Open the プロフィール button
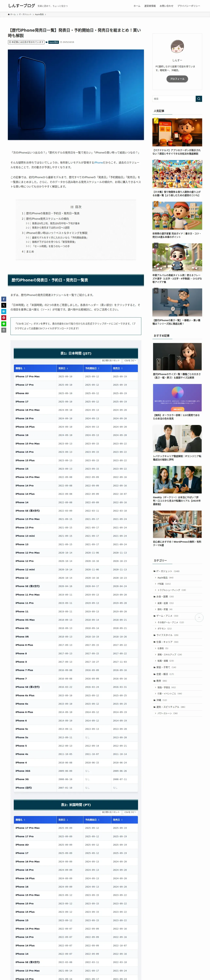The height and width of the screenshot is (980, 210). click(177, 79)
